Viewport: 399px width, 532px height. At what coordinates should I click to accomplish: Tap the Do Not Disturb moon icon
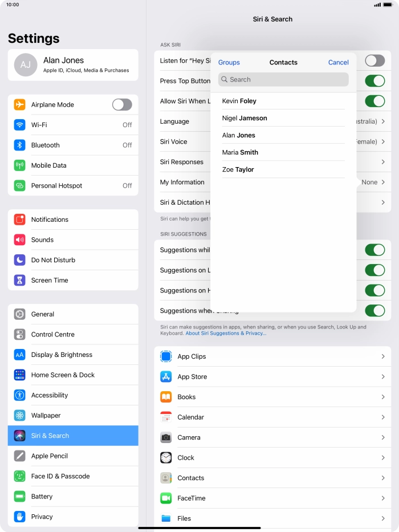tap(20, 260)
